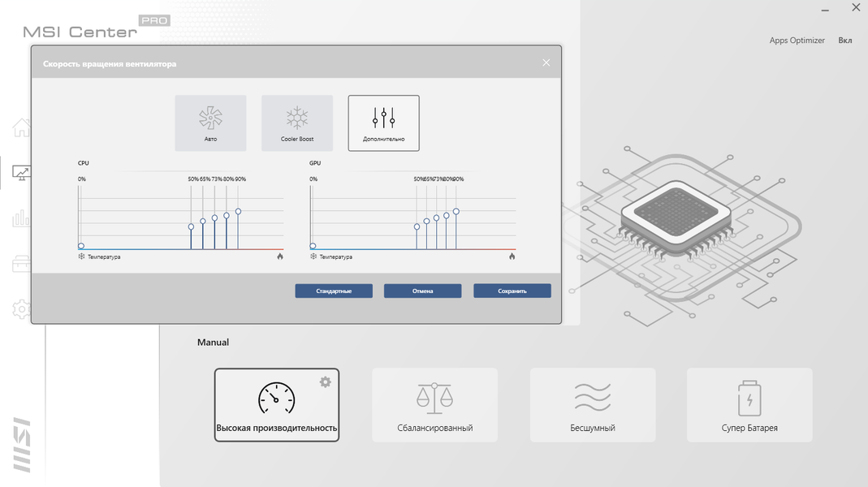Click the snowflake icon under GPU graph
The width and height of the screenshot is (868, 487).
[x=313, y=256]
